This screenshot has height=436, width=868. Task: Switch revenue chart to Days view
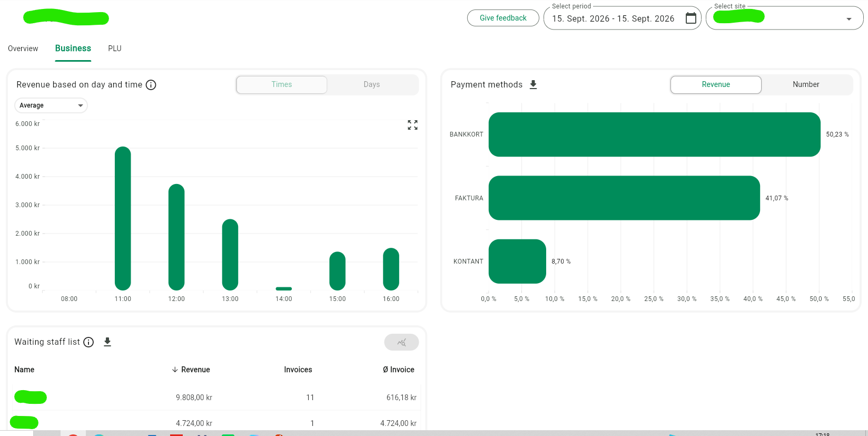371,84
